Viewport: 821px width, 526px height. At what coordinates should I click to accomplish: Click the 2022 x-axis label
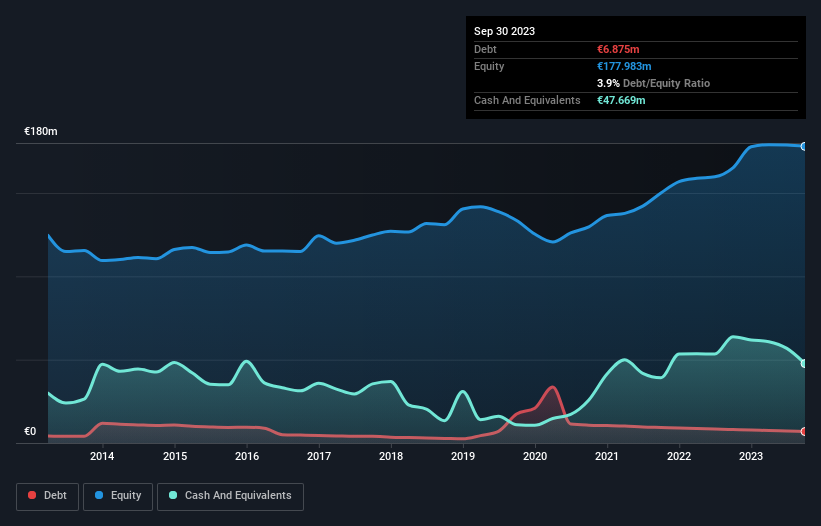coord(679,456)
